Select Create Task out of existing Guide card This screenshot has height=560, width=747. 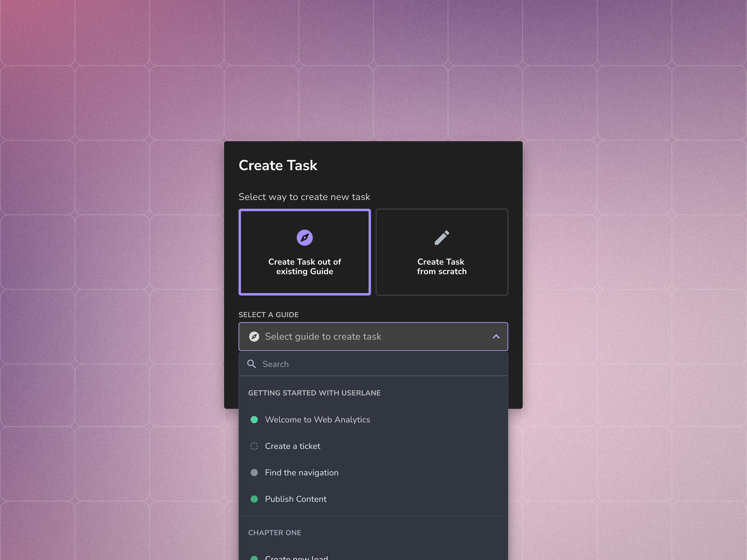(305, 252)
